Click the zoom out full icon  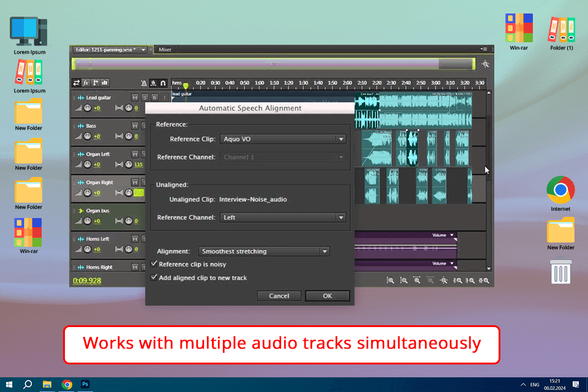click(443, 281)
